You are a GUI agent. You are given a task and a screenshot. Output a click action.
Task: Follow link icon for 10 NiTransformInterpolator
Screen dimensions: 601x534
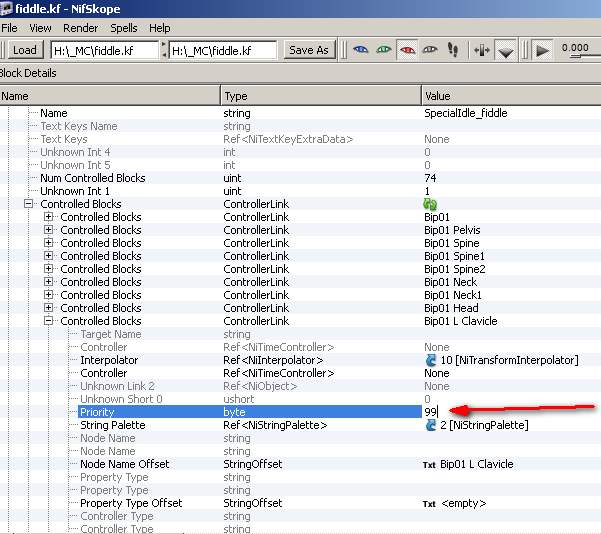tap(431, 360)
